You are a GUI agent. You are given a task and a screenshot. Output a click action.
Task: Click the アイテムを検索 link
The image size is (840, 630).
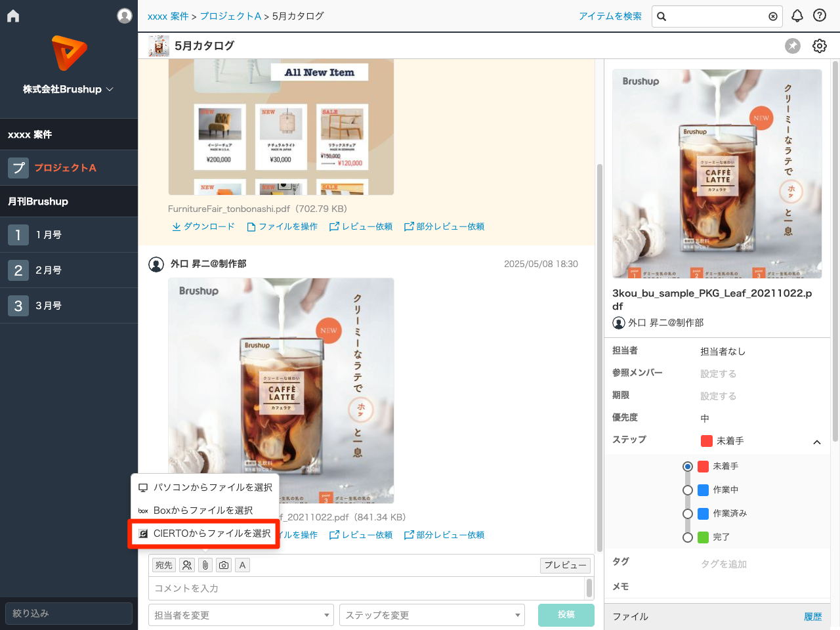click(610, 16)
